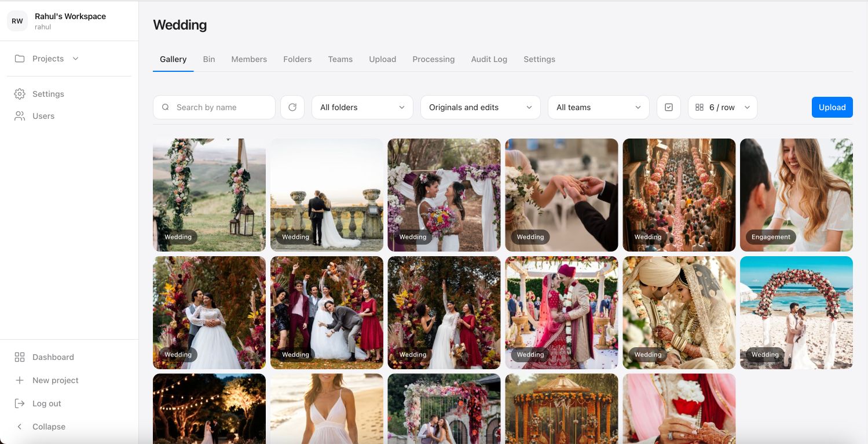Click Log out
The height and width of the screenshot is (444, 868).
point(47,403)
